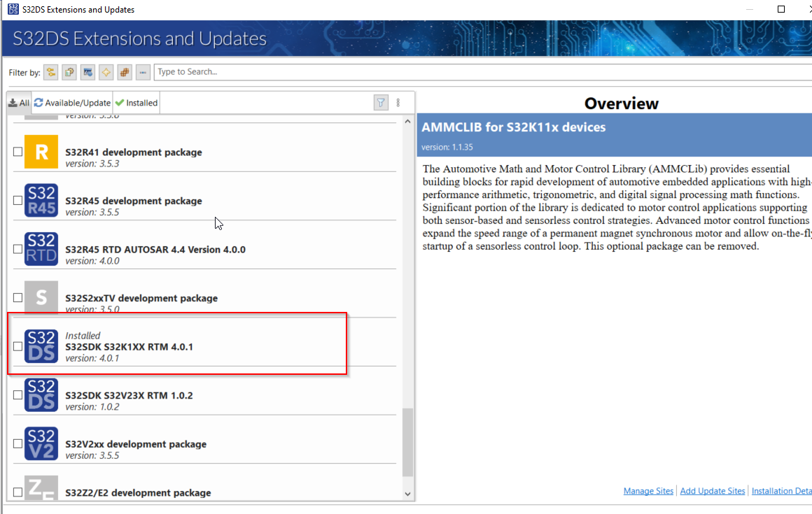Maximize the S32DS Extensions window
This screenshot has height=514, width=812.
(781, 9)
